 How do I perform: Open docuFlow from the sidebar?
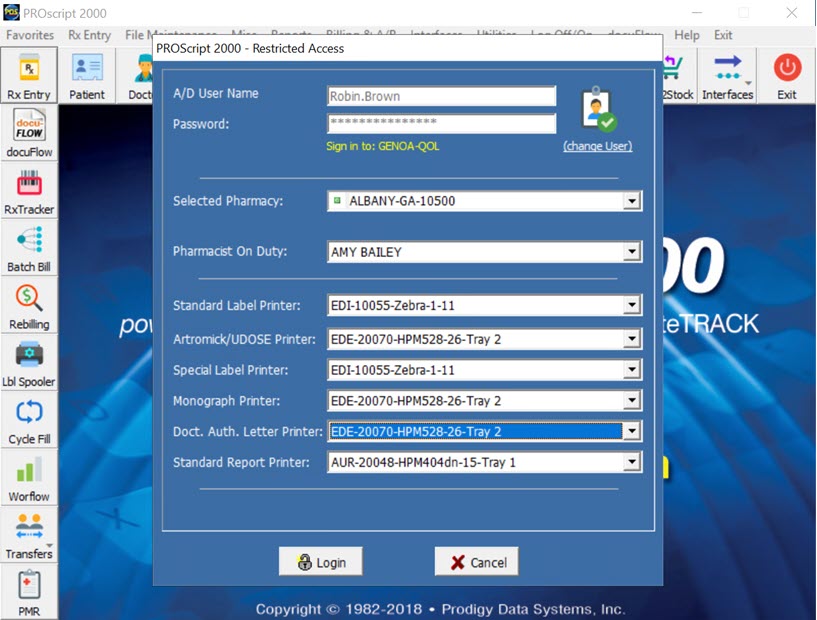(29, 133)
